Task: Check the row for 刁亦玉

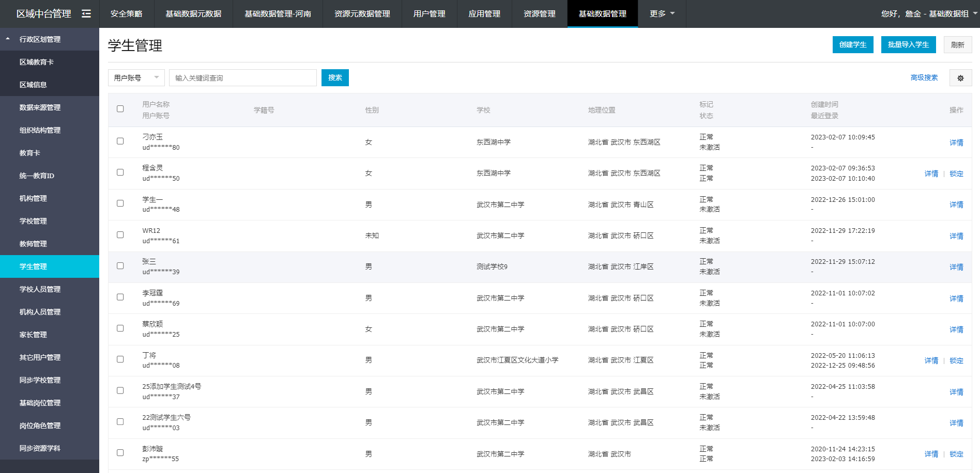Action: (120, 141)
